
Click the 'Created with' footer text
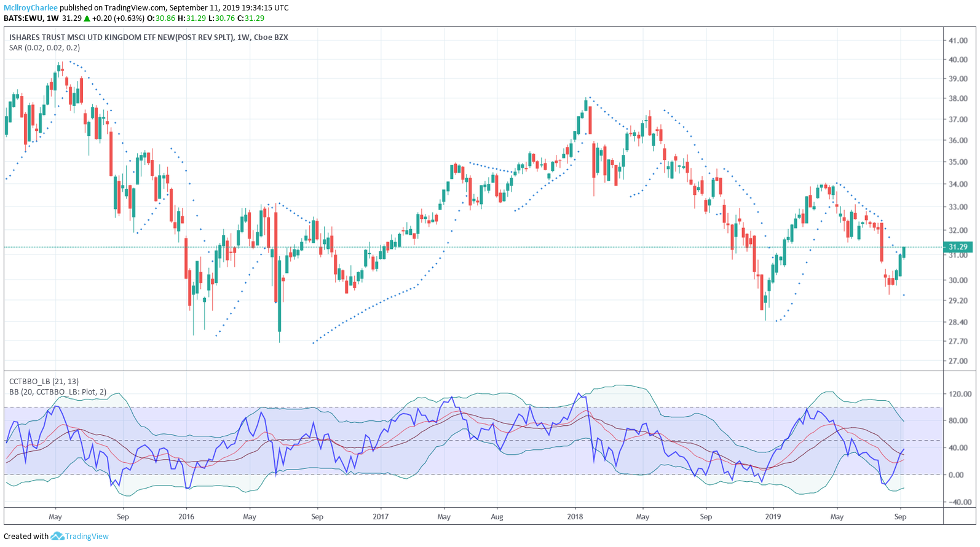[x=26, y=536]
